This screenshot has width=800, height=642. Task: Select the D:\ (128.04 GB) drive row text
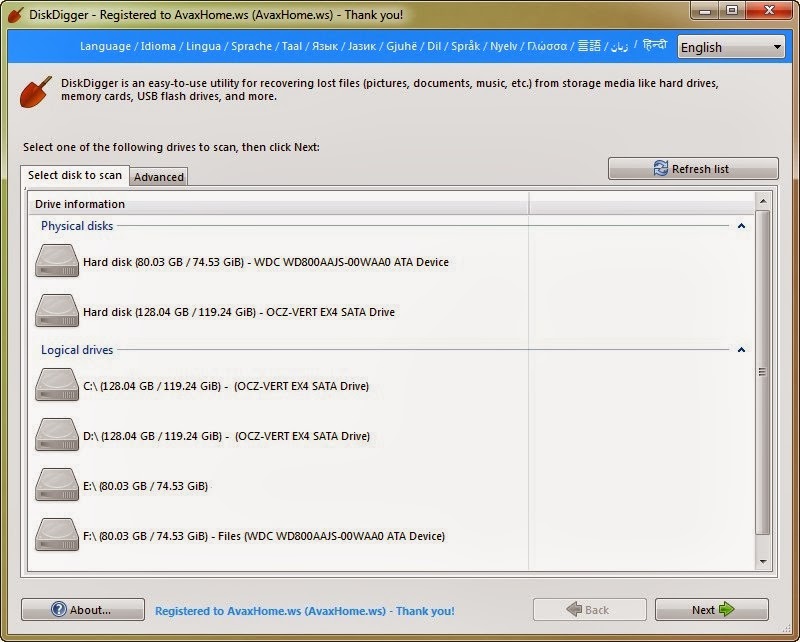(x=227, y=436)
